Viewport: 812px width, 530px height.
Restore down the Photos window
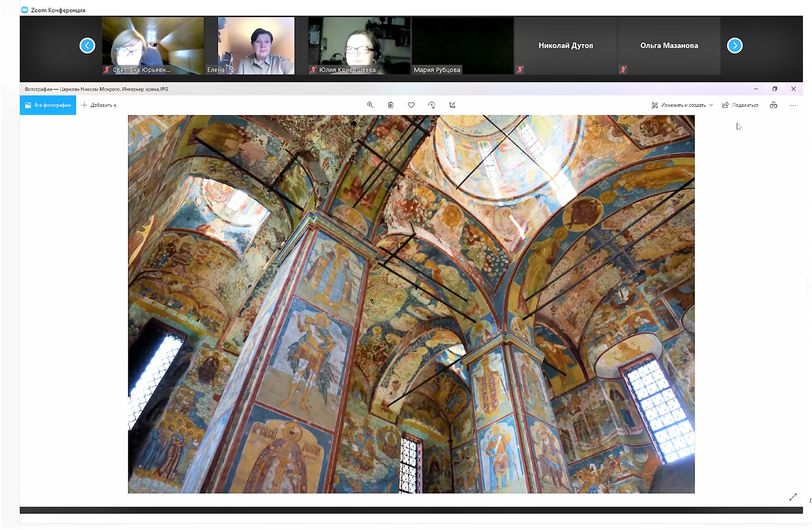tap(775, 89)
